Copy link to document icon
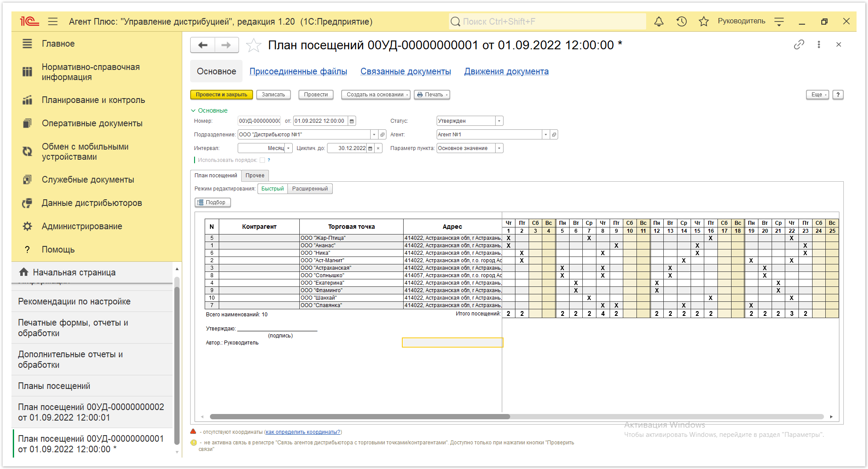This screenshot has width=868, height=469. [x=799, y=44]
